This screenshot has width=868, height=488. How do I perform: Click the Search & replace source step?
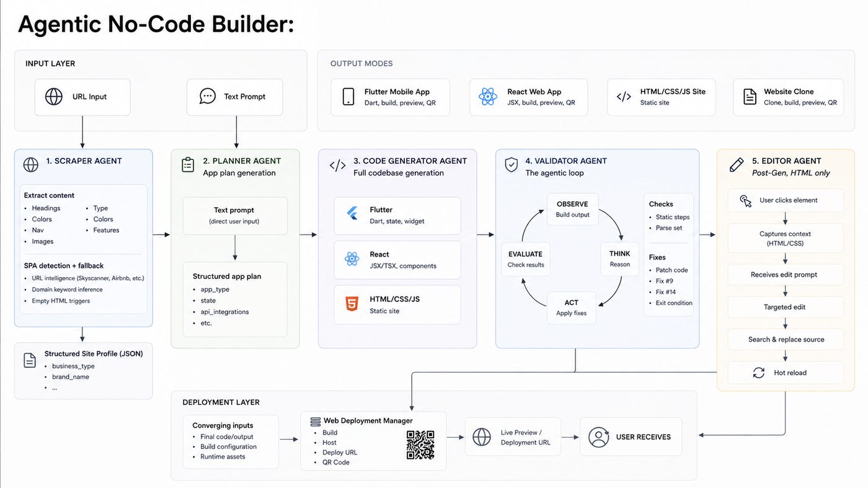(x=786, y=339)
